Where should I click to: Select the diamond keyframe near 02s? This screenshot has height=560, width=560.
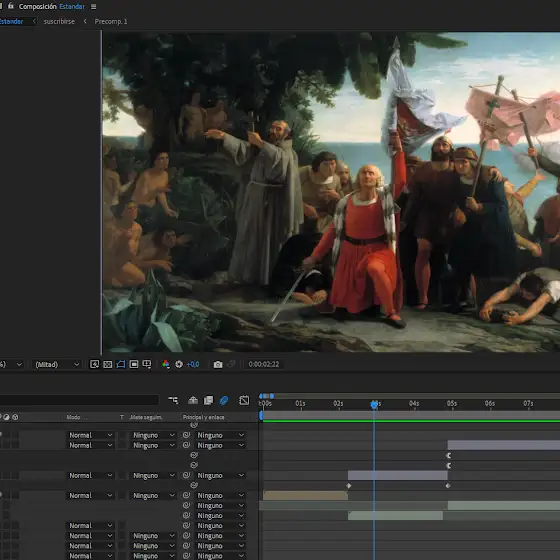coord(349,486)
